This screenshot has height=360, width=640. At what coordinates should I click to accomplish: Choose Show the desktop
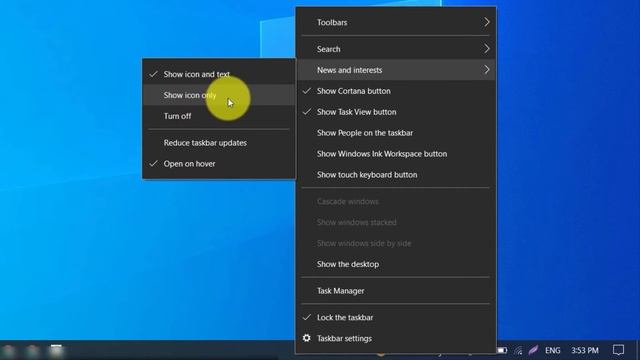coord(395,264)
